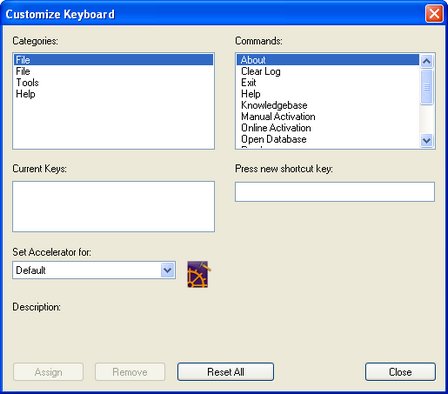The height and width of the screenshot is (394, 448).
Task: Click the Remove button
Action: pos(130,372)
